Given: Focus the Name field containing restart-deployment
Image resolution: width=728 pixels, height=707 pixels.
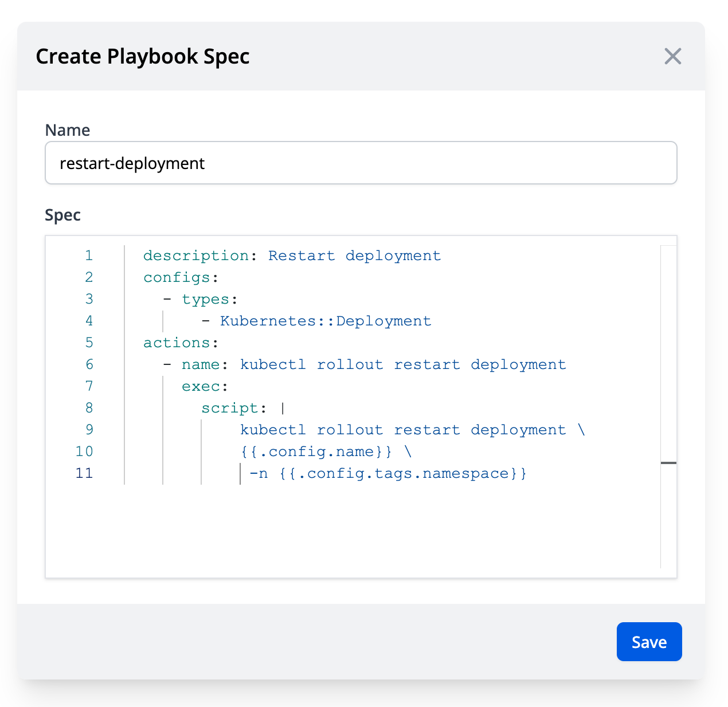Looking at the screenshot, I should (361, 163).
